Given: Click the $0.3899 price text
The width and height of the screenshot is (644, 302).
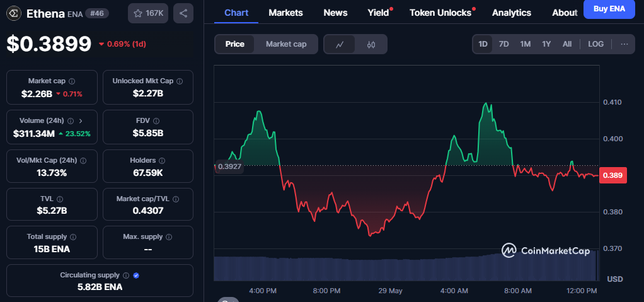Looking at the screenshot, I should tap(49, 44).
